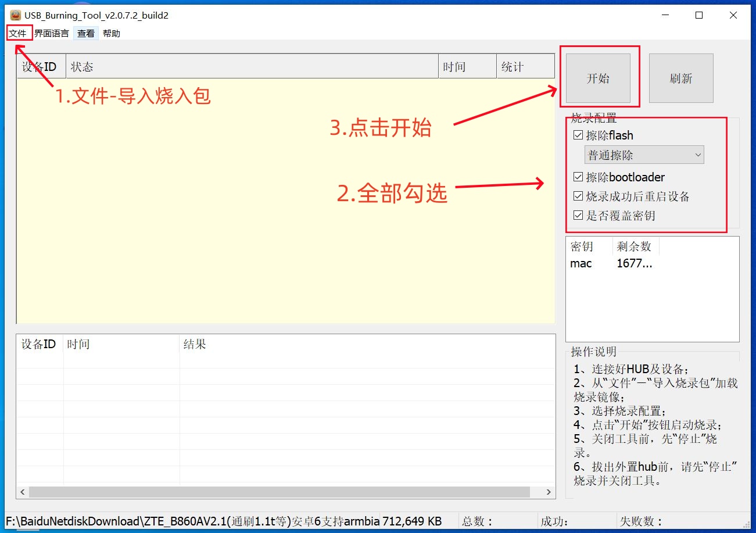
Task: Click the 开始 button to start burning
Action: 598,78
